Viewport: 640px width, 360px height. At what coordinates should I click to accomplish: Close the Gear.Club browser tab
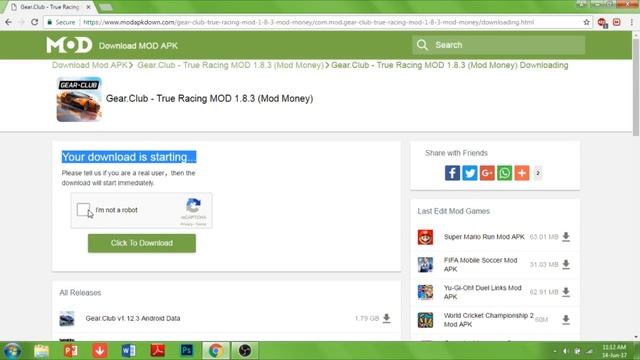coord(88,7)
